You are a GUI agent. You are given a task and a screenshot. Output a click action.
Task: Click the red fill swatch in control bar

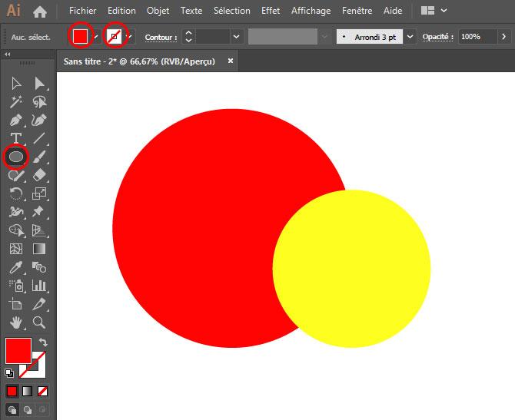pos(80,36)
